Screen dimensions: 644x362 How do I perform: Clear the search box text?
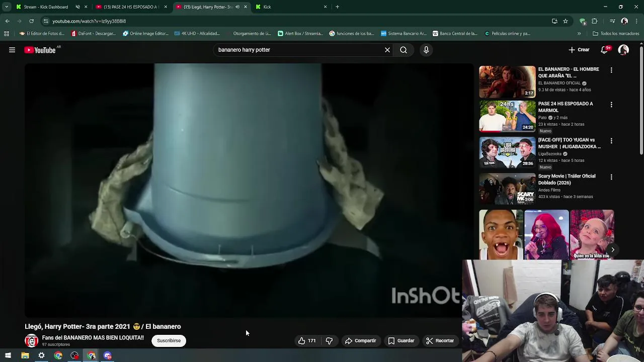click(387, 50)
